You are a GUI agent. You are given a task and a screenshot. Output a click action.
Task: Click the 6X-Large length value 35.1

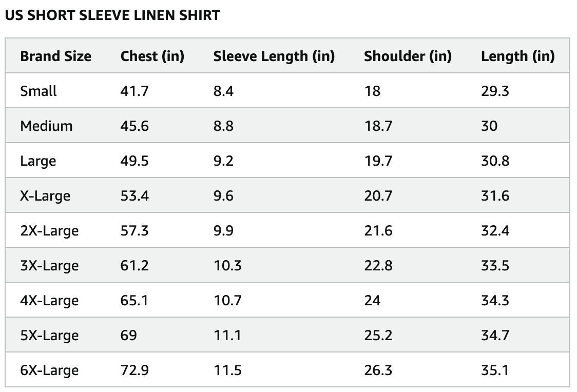click(495, 370)
